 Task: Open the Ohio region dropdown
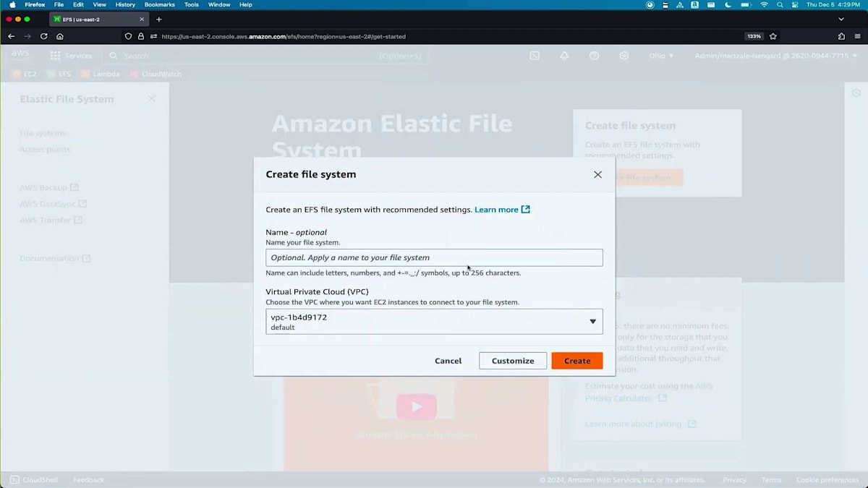point(661,56)
